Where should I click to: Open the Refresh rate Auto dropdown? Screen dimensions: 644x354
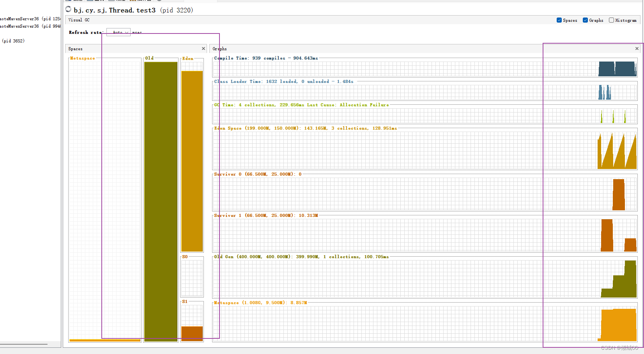[119, 32]
